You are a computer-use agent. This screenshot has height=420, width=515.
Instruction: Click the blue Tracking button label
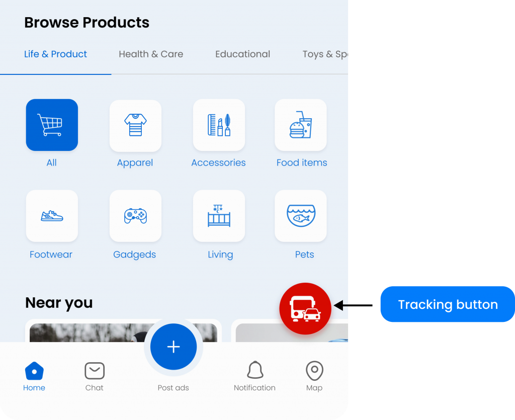point(448,304)
